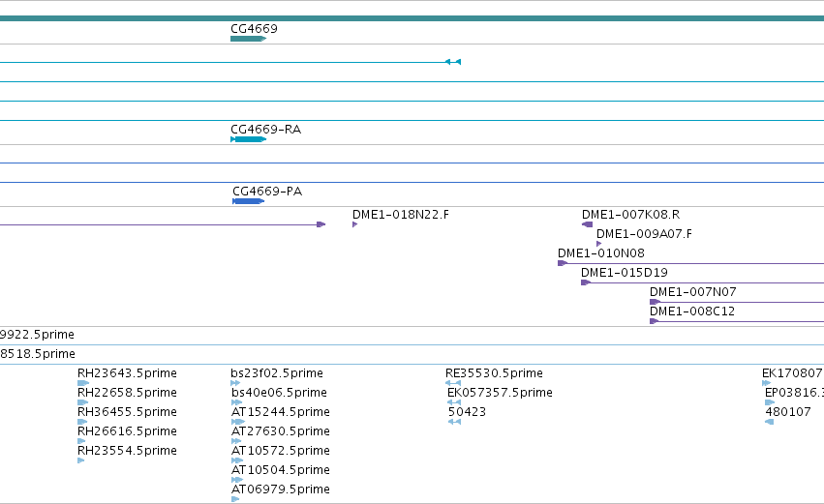This screenshot has width=824, height=504.
Task: Select the RE35530.5prime double-arrow glyph
Action: coord(453,383)
